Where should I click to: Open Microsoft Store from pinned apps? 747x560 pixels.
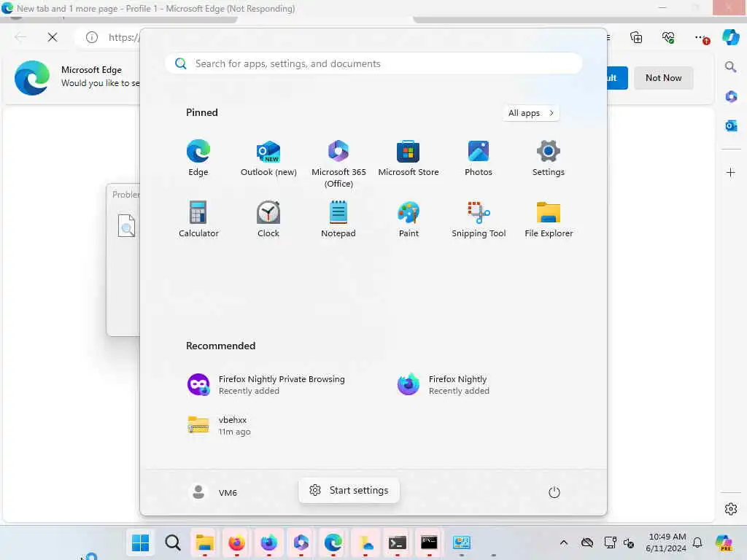[409, 158]
